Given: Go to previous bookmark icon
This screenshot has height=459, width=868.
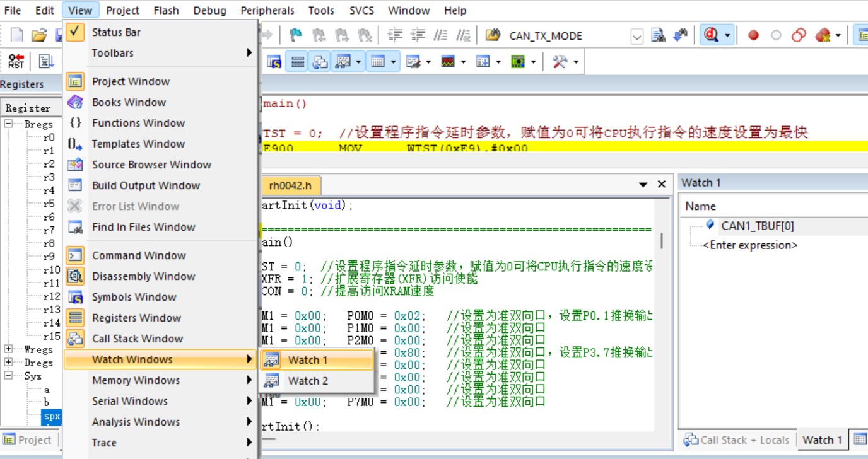Looking at the screenshot, I should coord(319,35).
